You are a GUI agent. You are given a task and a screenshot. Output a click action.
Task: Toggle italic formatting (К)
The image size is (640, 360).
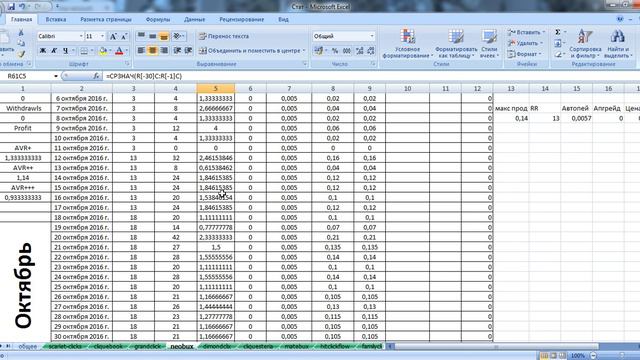click(x=54, y=51)
